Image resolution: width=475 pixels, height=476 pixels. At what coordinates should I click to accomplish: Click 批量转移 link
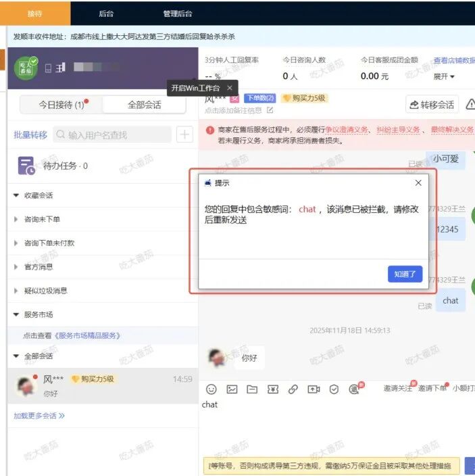(30, 135)
